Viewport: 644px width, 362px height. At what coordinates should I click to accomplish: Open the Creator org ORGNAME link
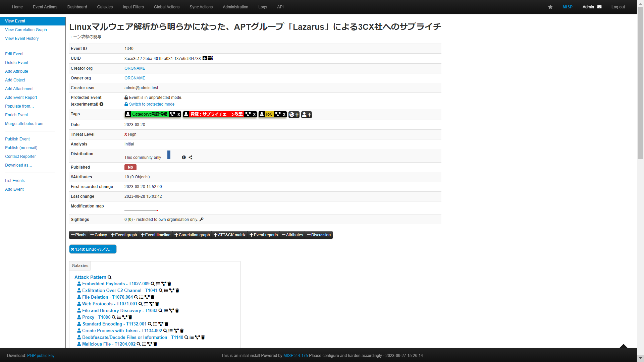(x=135, y=68)
